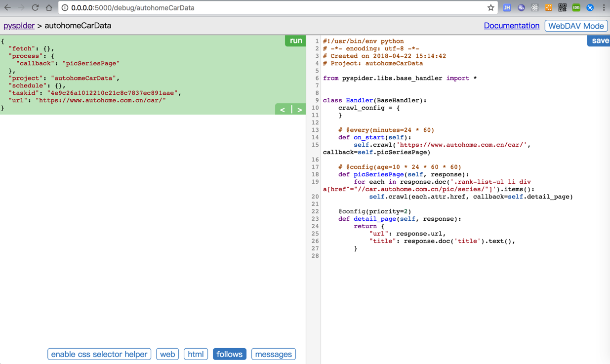Open the JH extension icon
This screenshot has height=364, width=610.
pos(507,7)
